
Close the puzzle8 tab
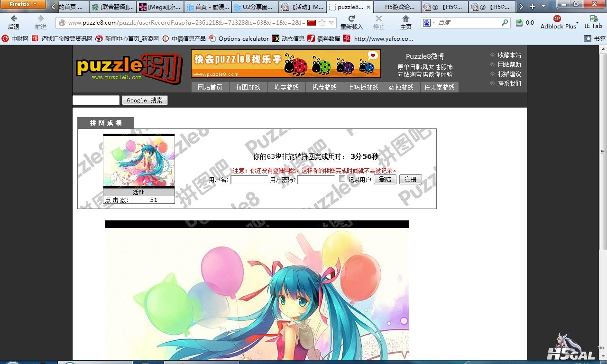point(368,7)
